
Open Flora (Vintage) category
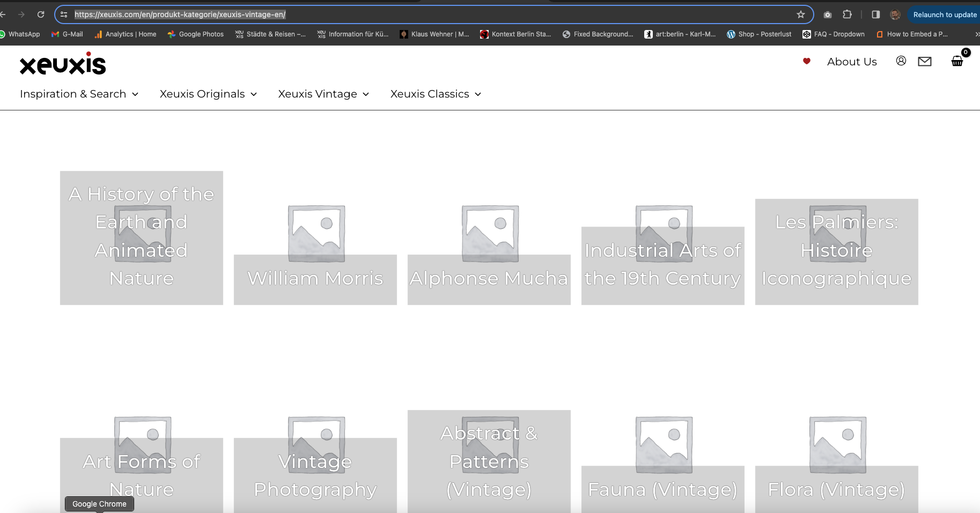coord(837,489)
